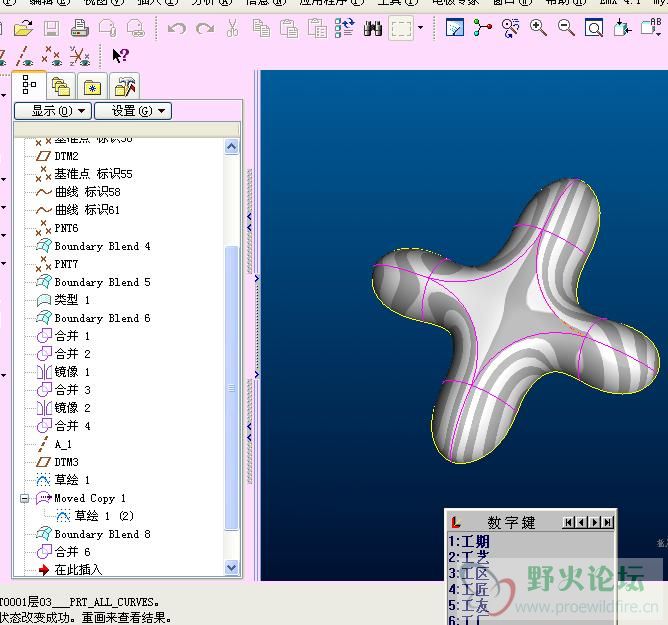Select Boundary Blend 5 in model tree
Viewport: 668px width, 625px height.
click(102, 282)
